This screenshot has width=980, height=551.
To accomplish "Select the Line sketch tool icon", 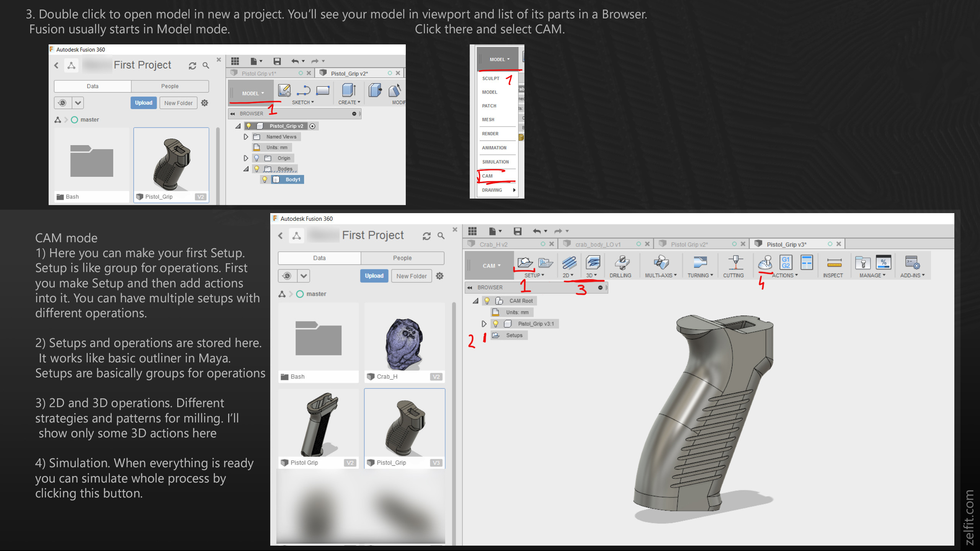I will point(304,90).
